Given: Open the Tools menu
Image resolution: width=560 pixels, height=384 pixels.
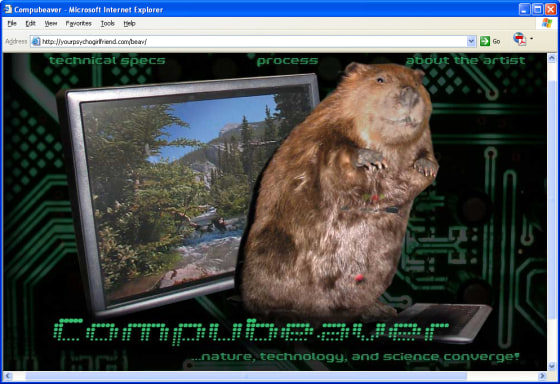Looking at the screenshot, I should tap(107, 24).
